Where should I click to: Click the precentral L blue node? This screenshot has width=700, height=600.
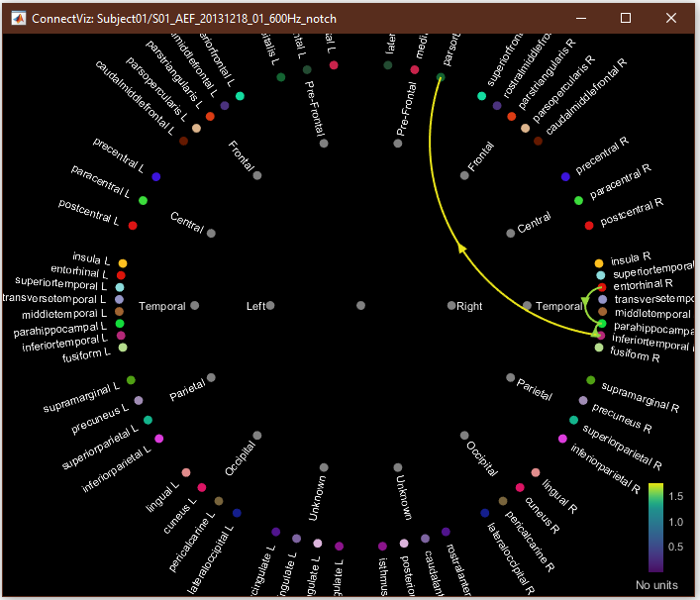(x=156, y=176)
